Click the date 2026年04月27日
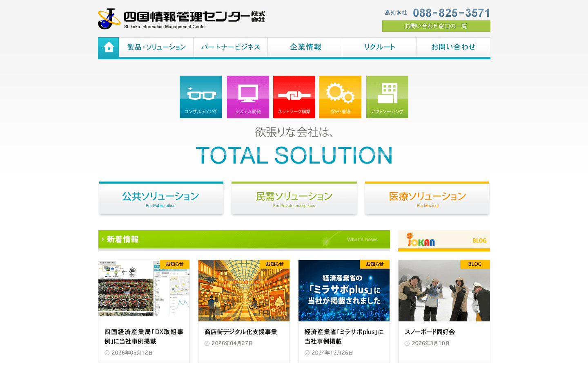Viewport: 588px width, 368px height. click(232, 343)
